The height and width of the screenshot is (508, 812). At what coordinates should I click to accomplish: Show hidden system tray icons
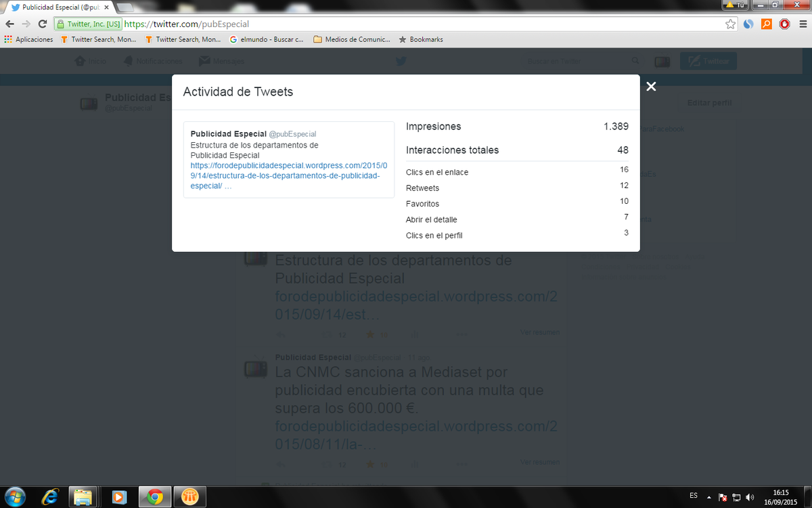coord(708,496)
